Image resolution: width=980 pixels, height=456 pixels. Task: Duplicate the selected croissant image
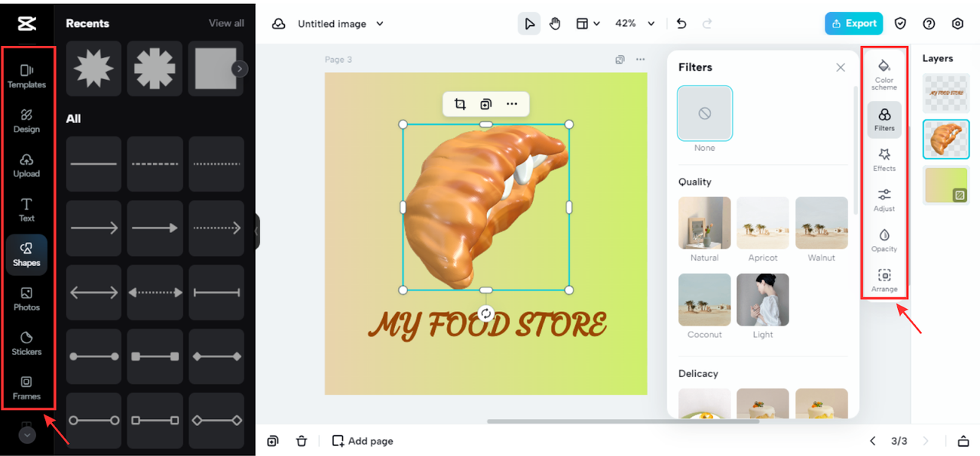tap(485, 104)
